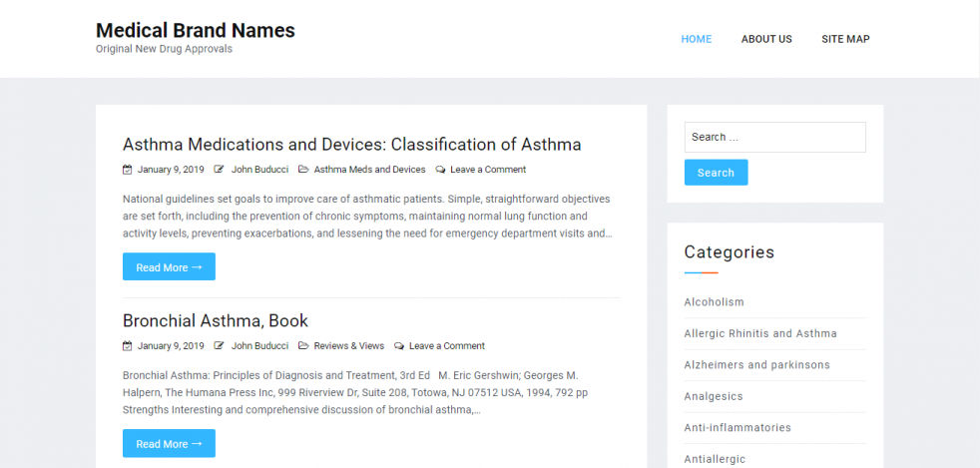The width and height of the screenshot is (980, 468).
Task: Focus the Search input field
Action: (774, 137)
